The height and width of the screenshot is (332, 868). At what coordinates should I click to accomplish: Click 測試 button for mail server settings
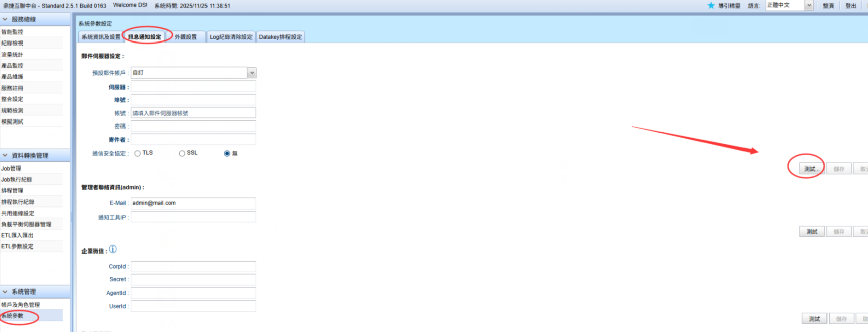coord(811,169)
